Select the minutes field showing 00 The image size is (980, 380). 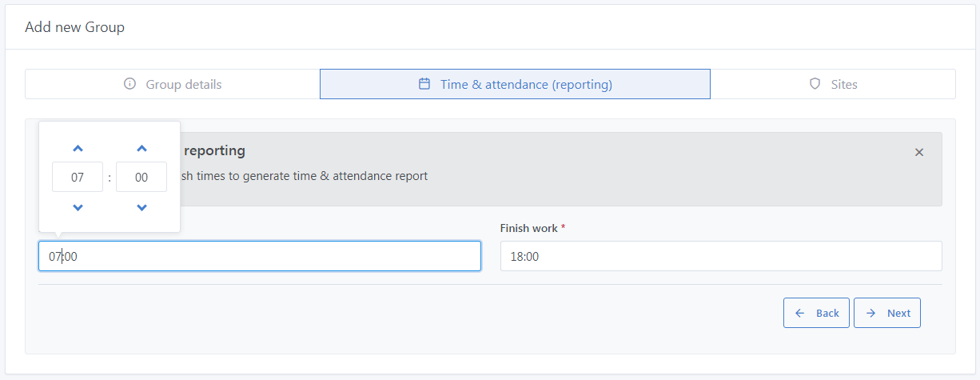click(x=141, y=178)
